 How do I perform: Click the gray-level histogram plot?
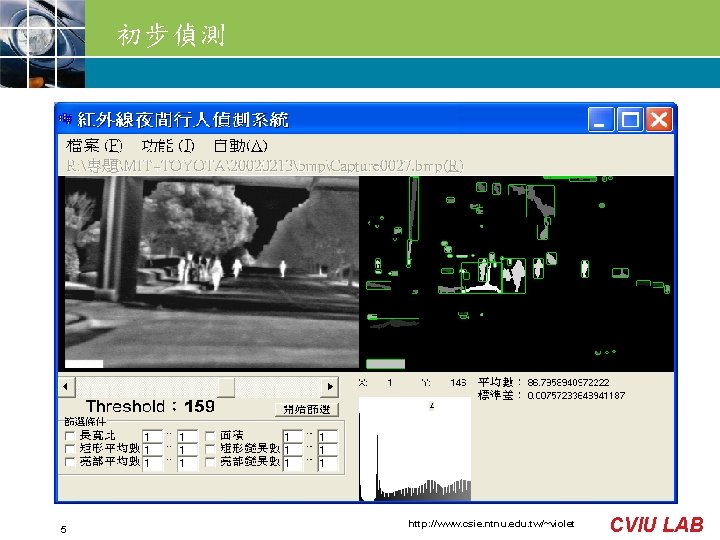click(x=415, y=449)
